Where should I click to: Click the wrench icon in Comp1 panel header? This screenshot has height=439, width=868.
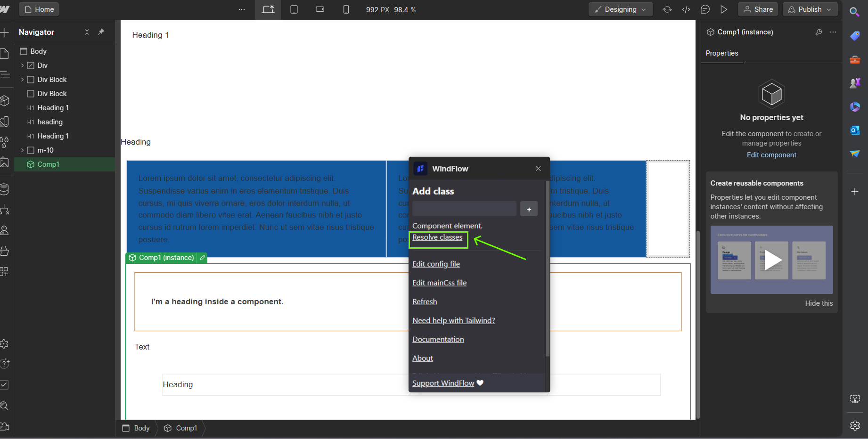click(819, 32)
